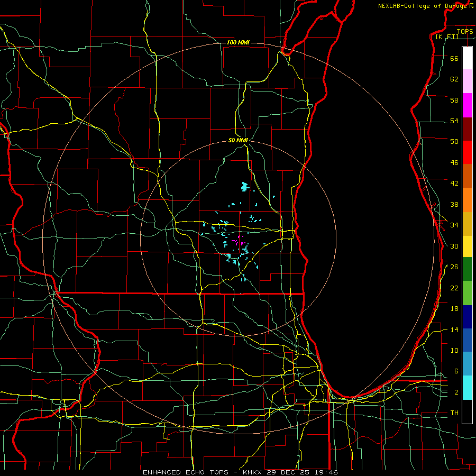
Task: Click the 'TOPS' legend title
Action: click(x=465, y=31)
